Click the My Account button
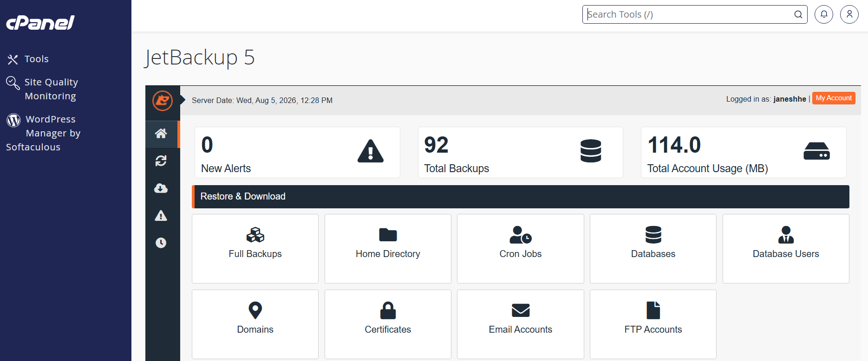This screenshot has height=361, width=868. [834, 98]
